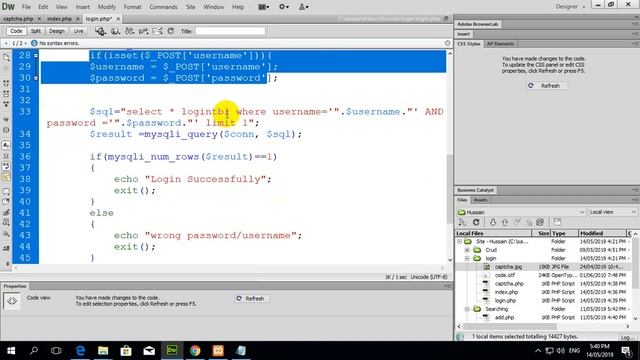This screenshot has height=360, width=640.
Task: Click Open Documents icon in coding toolbar
Action: click(x=6, y=58)
